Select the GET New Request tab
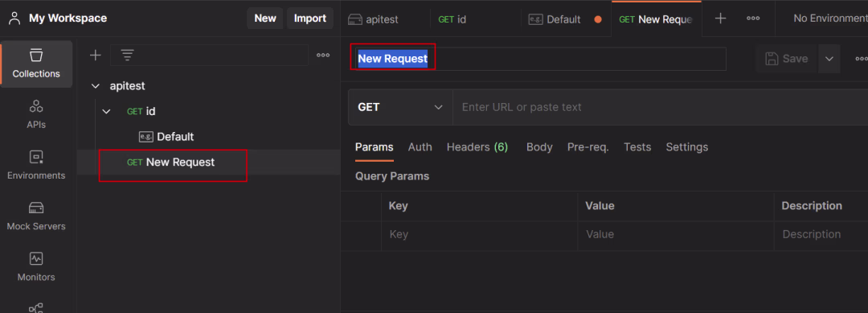 coord(656,19)
